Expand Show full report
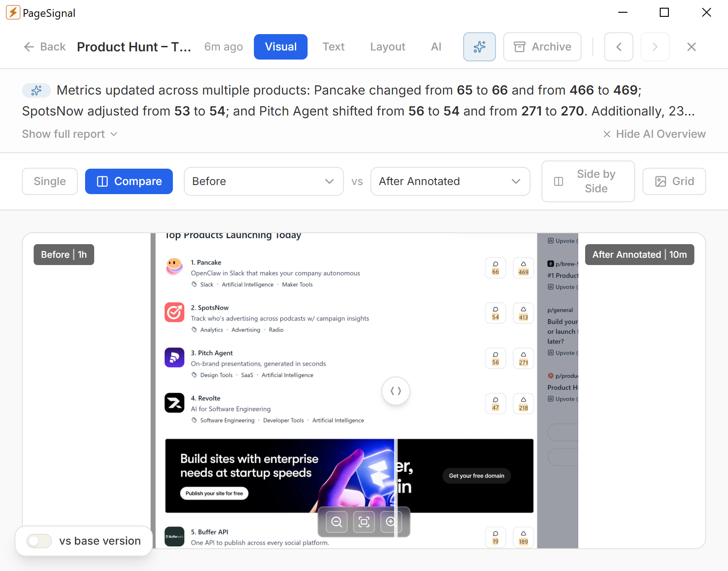Image resolution: width=728 pixels, height=571 pixels. pos(70,134)
